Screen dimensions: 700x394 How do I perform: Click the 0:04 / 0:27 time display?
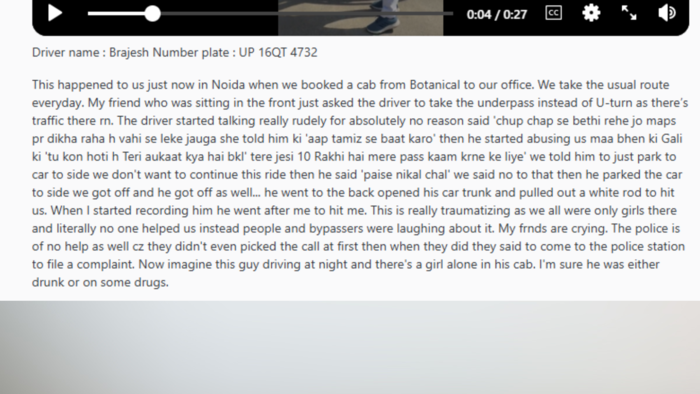coord(496,14)
